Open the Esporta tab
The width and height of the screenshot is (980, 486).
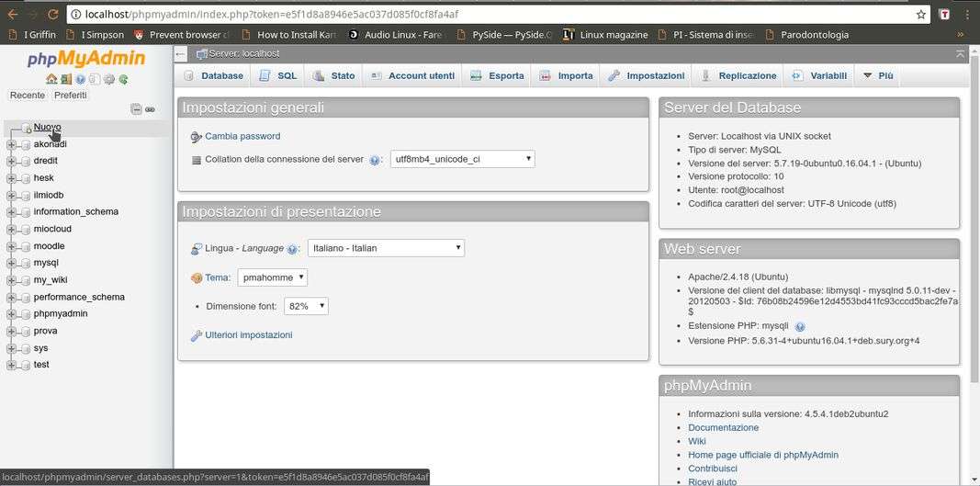click(497, 75)
